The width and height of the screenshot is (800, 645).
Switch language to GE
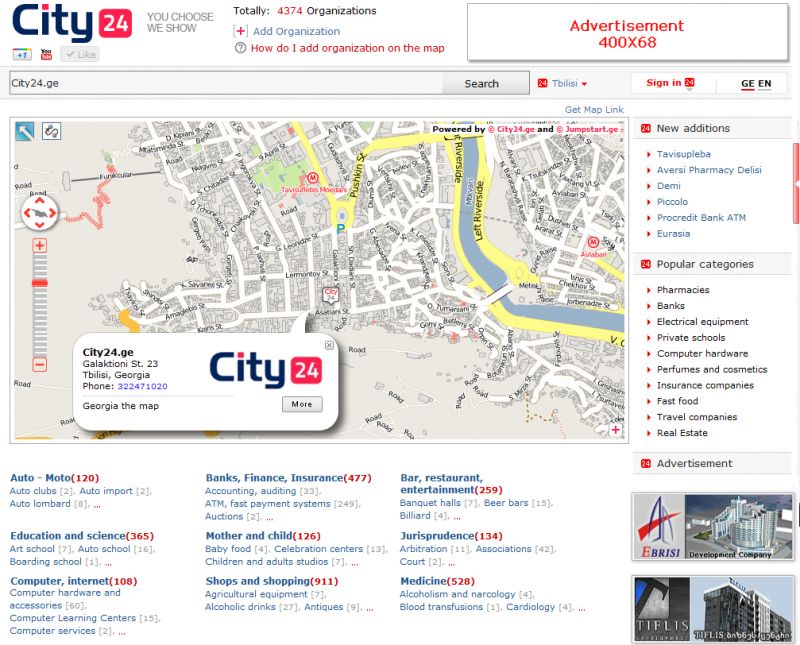[x=747, y=84]
